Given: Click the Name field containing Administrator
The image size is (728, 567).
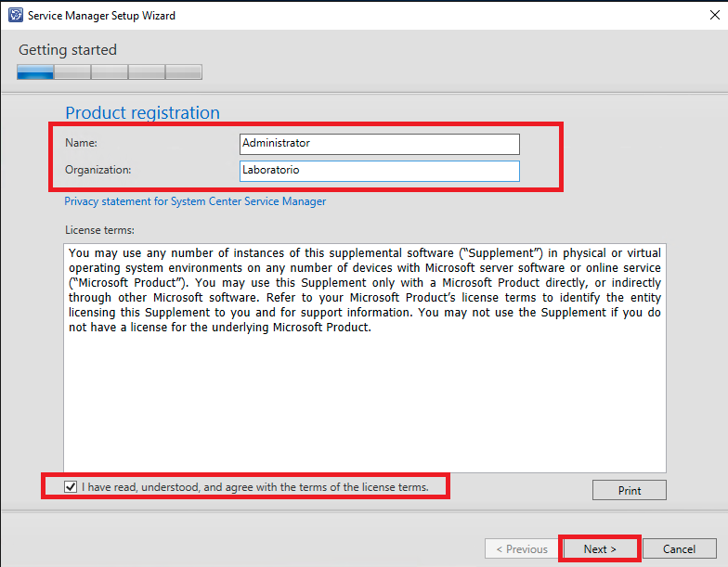Looking at the screenshot, I should click(379, 144).
